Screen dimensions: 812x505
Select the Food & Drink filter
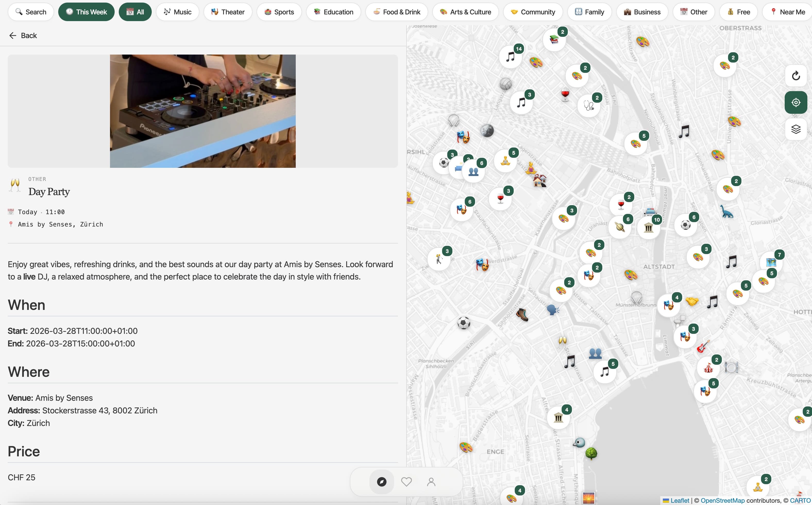[x=397, y=12]
